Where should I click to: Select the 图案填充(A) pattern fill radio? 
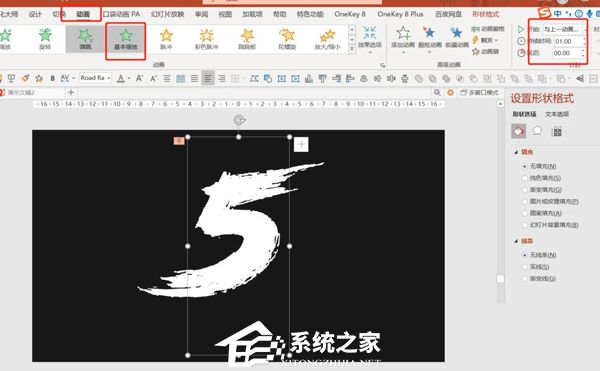(525, 213)
